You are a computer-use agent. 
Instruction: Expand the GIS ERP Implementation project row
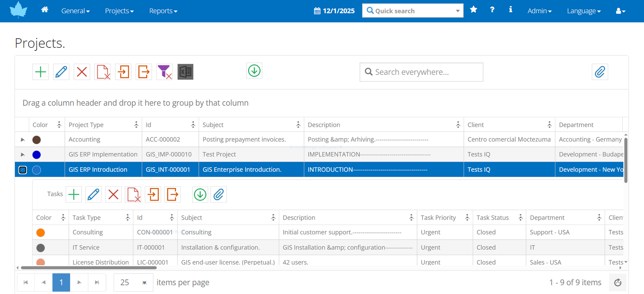tap(23, 155)
